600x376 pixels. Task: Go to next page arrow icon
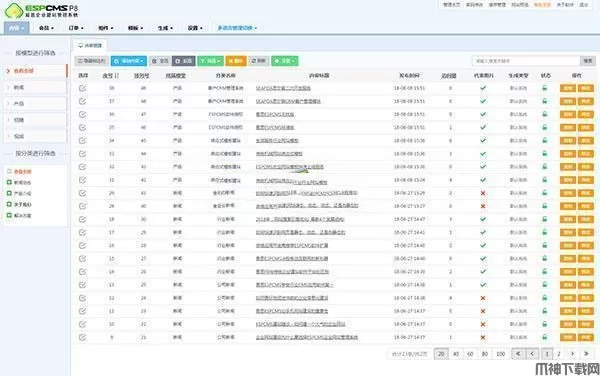[572, 354]
